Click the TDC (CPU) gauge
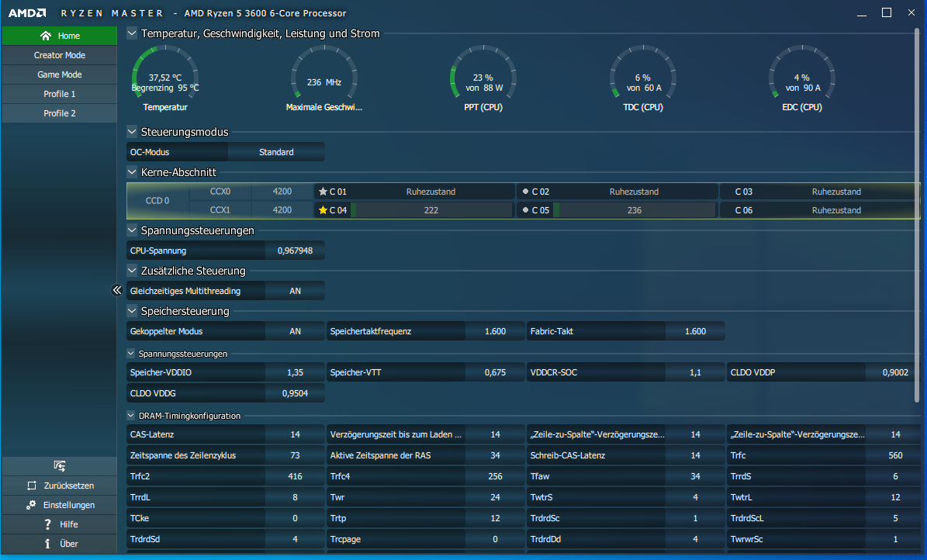Image resolution: width=927 pixels, height=560 pixels. [x=642, y=78]
